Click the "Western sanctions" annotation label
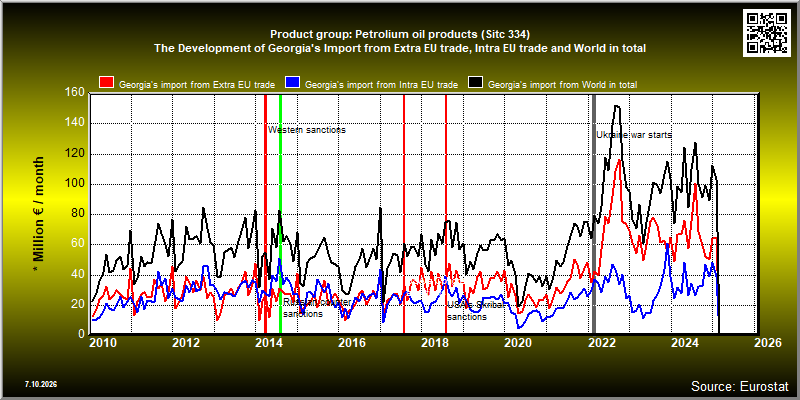 click(307, 130)
